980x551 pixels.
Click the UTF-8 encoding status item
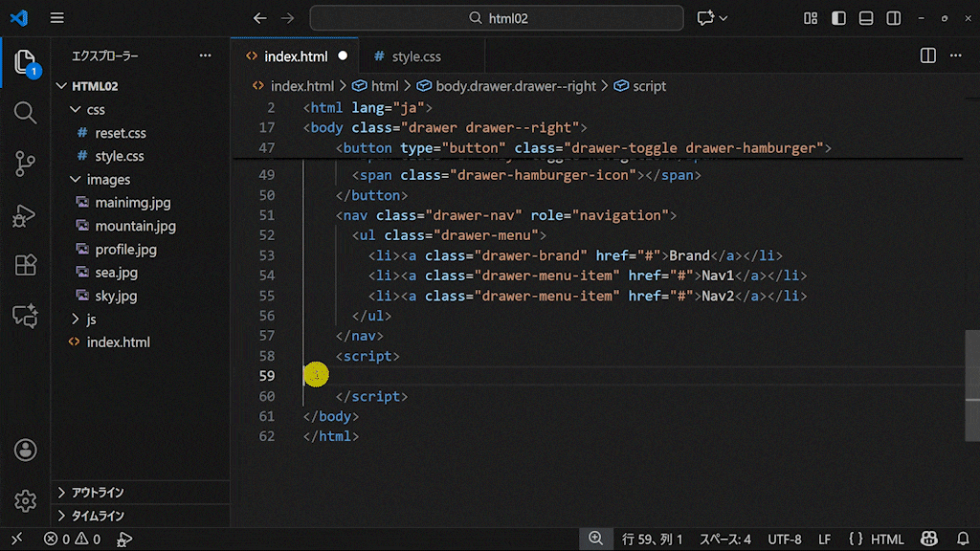tap(784, 540)
